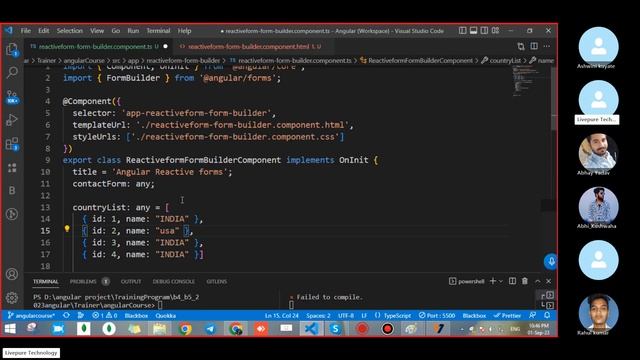Close the terminal panel
Viewport: 640px width, 360px height.
(x=549, y=281)
